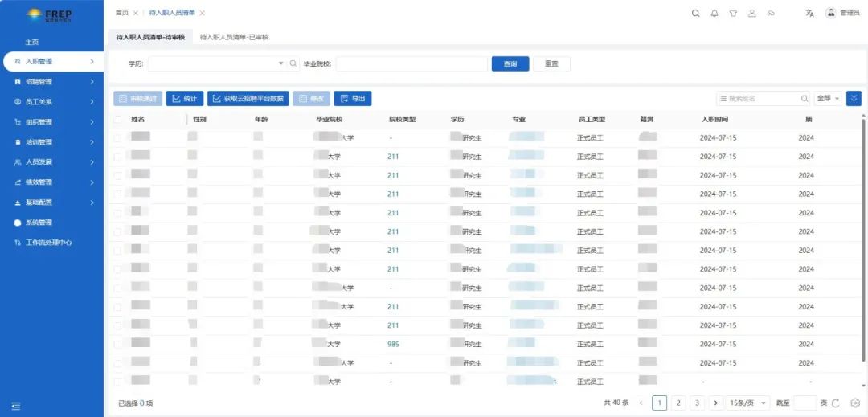The height and width of the screenshot is (417, 868).
Task: Click the notification bell icon
Action: [714, 13]
